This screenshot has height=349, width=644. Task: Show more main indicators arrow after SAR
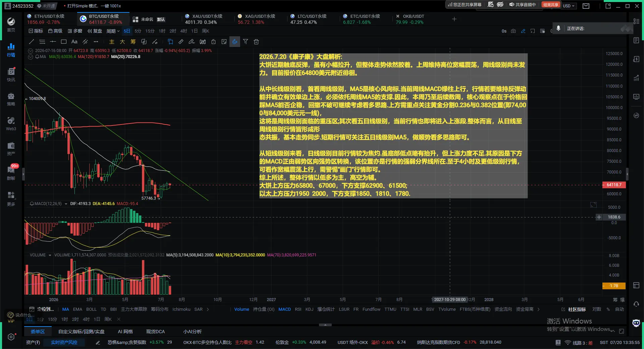pos(208,309)
